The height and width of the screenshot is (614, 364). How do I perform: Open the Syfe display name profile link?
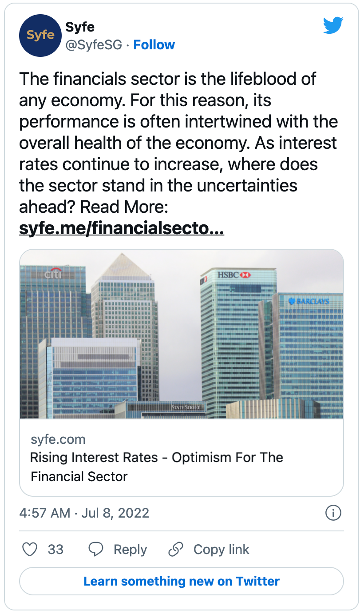(x=79, y=27)
